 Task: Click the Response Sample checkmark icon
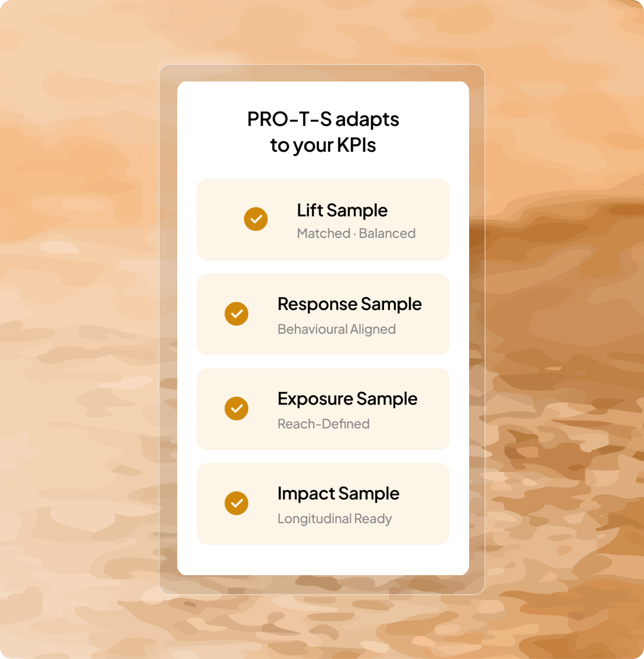point(236,314)
